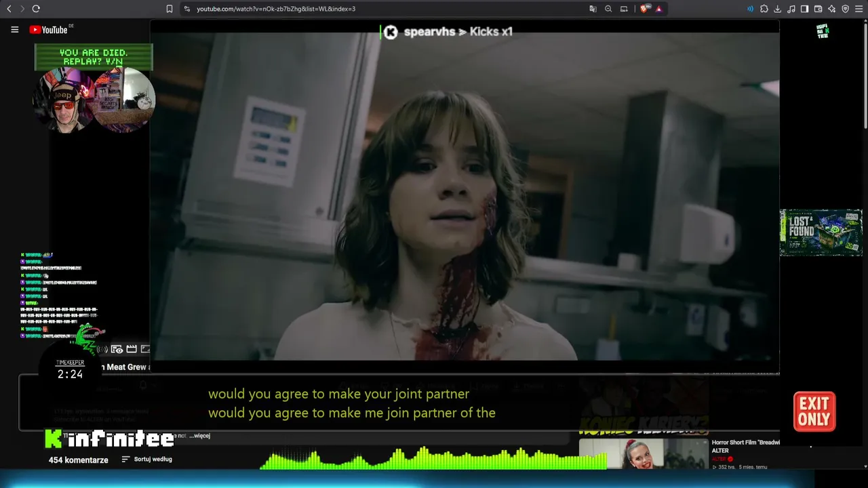This screenshot has width=868, height=488.
Task: Click the browser forward arrow
Action: click(22, 9)
